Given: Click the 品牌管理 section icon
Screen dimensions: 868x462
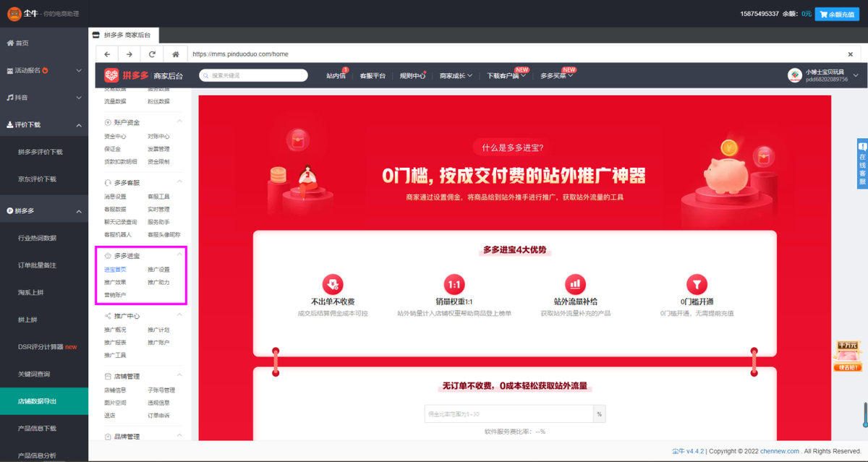Looking at the screenshot, I should click(108, 437).
